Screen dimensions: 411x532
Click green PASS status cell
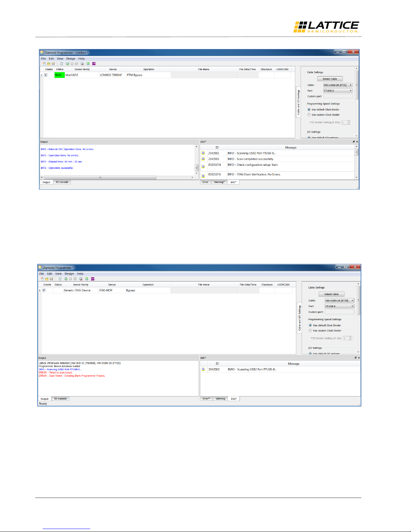coord(59,75)
